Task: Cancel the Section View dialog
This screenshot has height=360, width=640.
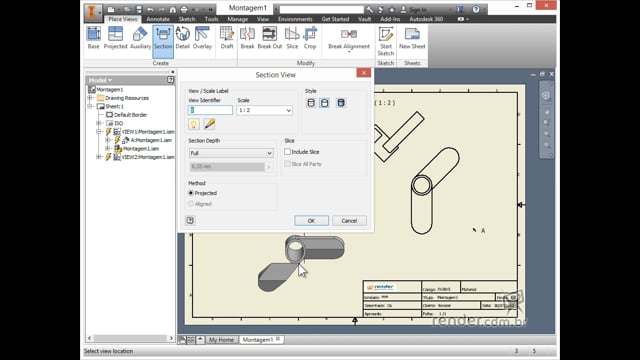Action: coord(349,220)
